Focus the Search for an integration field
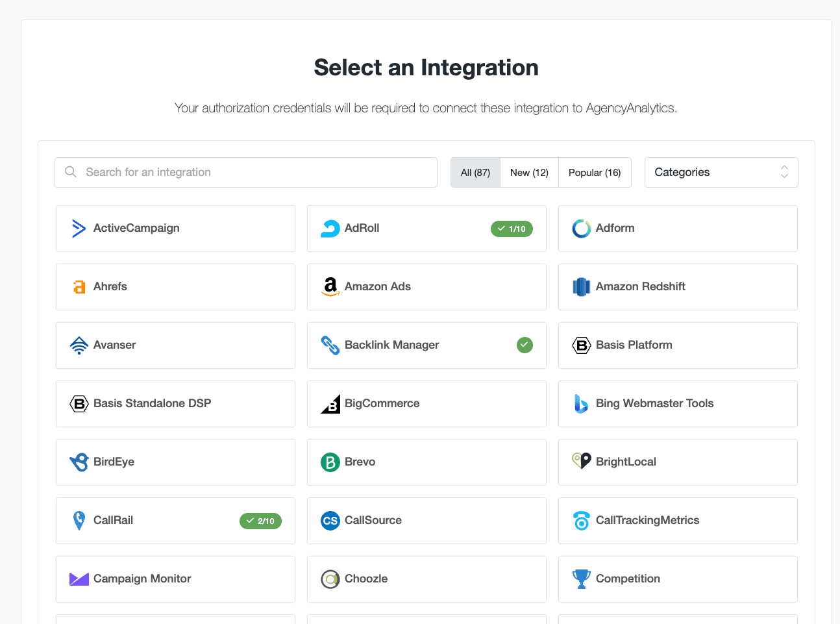 253,173
